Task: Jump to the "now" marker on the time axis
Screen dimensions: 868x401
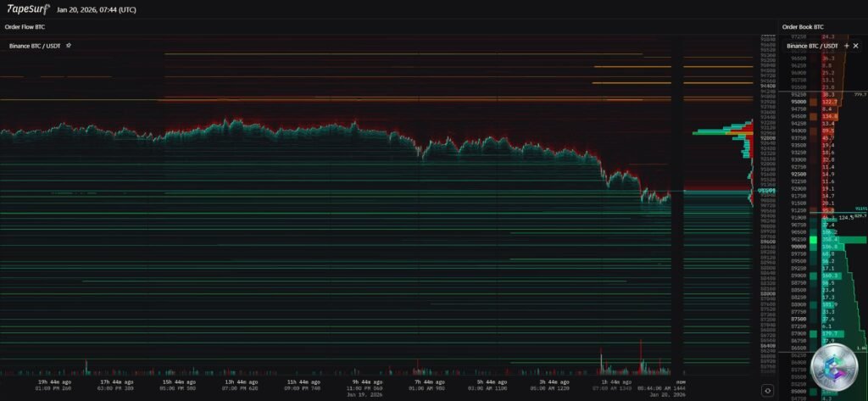Action: (x=681, y=382)
